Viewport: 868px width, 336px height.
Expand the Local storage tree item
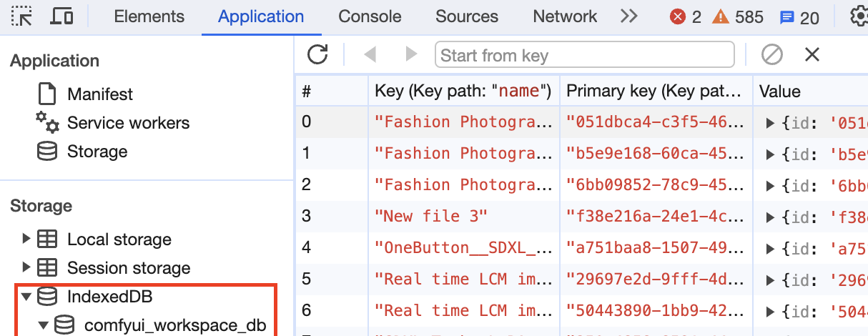27,239
